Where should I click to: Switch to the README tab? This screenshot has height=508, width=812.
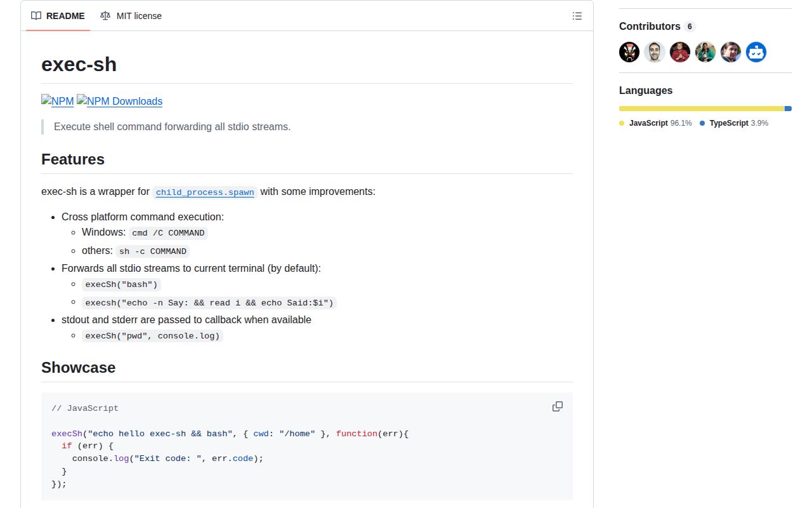[x=58, y=16]
